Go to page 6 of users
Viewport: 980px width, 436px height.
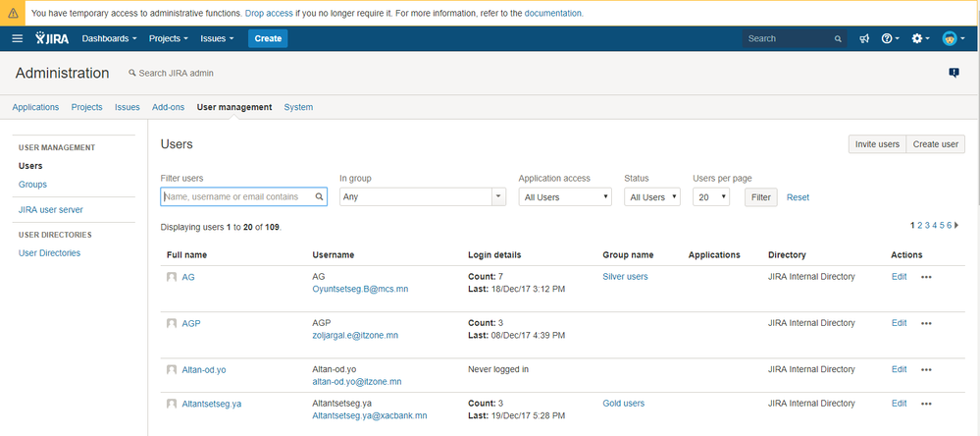[x=949, y=225]
